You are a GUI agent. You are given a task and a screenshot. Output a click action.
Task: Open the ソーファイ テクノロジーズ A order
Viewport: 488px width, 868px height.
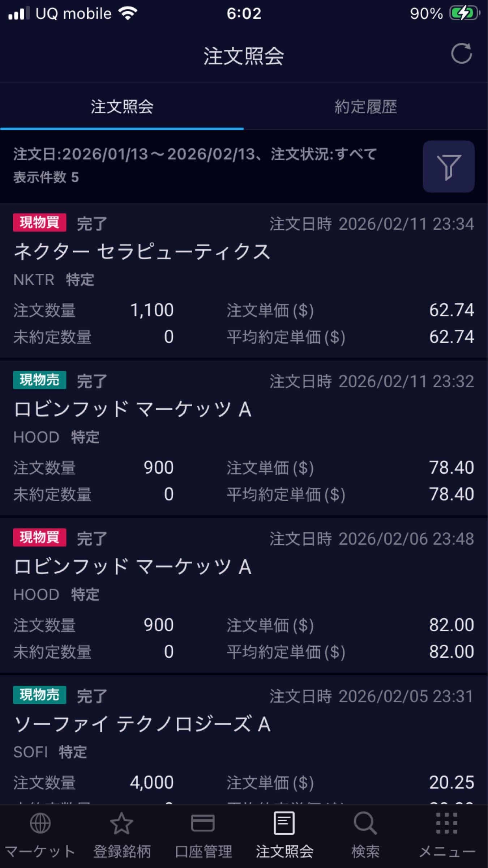(142, 724)
